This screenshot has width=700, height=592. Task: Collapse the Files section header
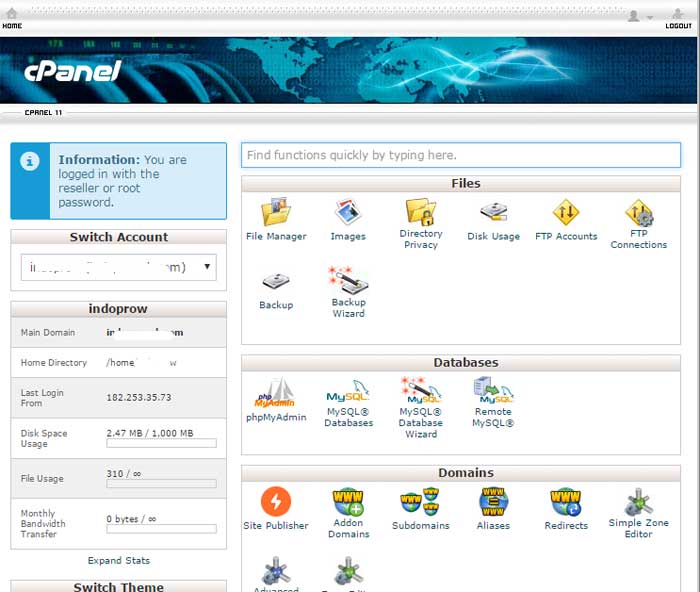pos(461,183)
